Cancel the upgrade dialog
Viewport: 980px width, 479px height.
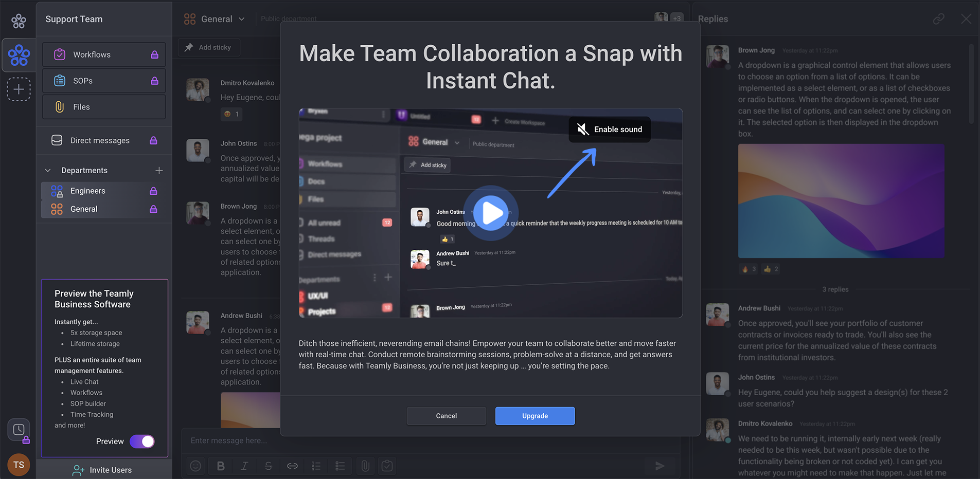click(446, 416)
